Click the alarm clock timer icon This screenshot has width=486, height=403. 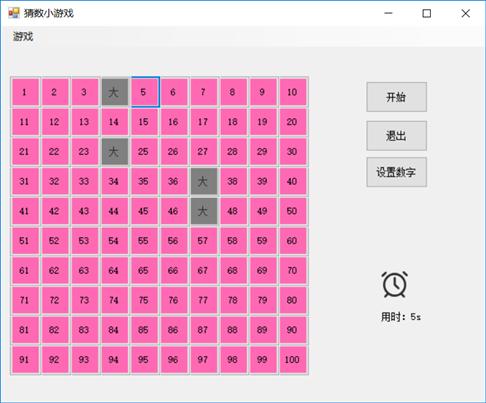click(x=395, y=284)
